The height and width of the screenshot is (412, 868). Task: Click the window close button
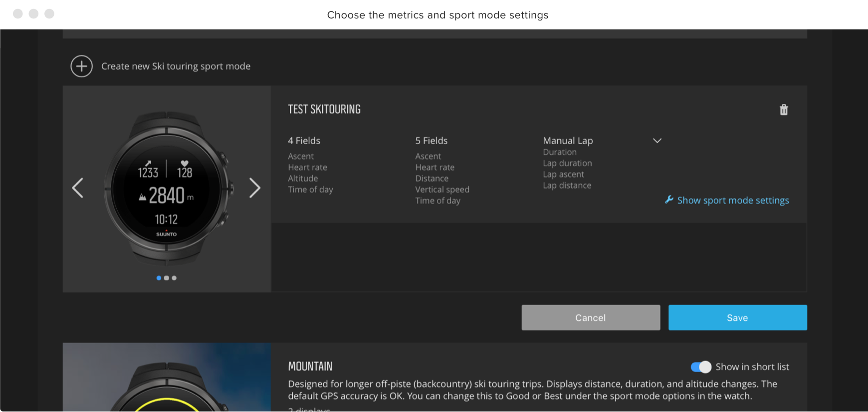tap(18, 13)
